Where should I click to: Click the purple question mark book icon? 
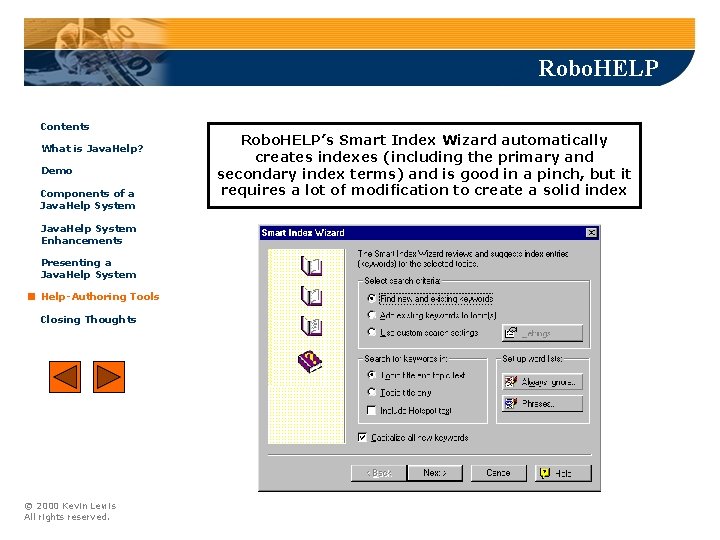[x=310, y=361]
